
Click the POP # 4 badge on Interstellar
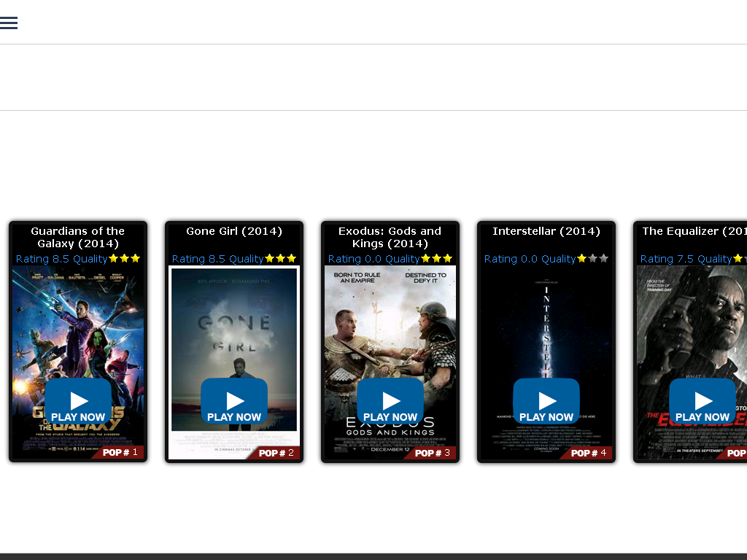(589, 453)
